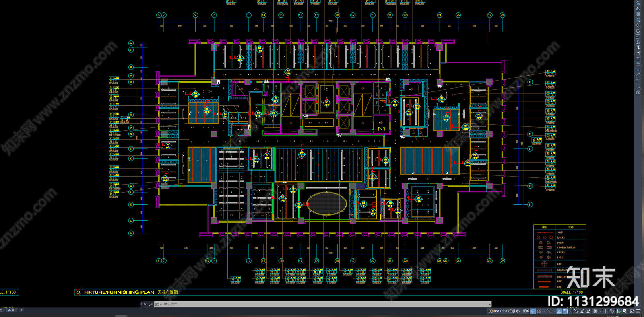The height and width of the screenshot is (317, 644).
Task: Select the Array tool in the right toolbar
Action: [x=638, y=19]
